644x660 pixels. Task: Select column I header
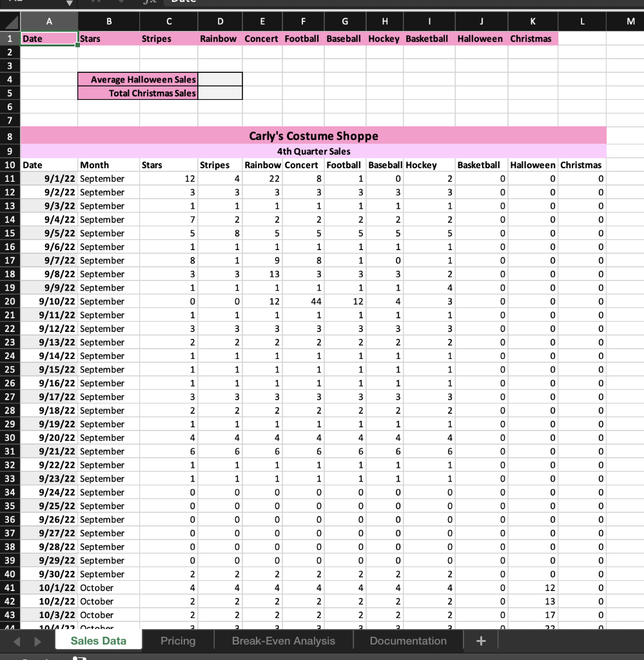[x=429, y=21]
